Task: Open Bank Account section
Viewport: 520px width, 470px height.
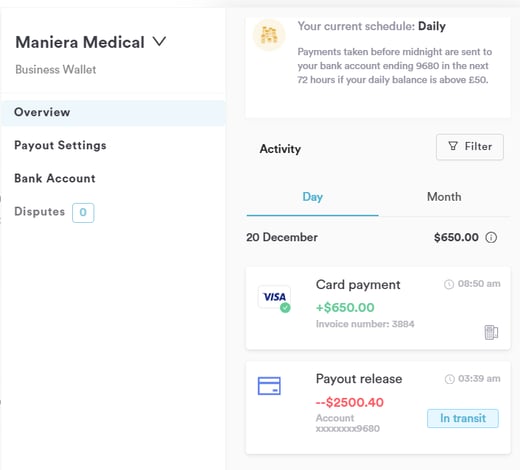Action: coord(55,178)
